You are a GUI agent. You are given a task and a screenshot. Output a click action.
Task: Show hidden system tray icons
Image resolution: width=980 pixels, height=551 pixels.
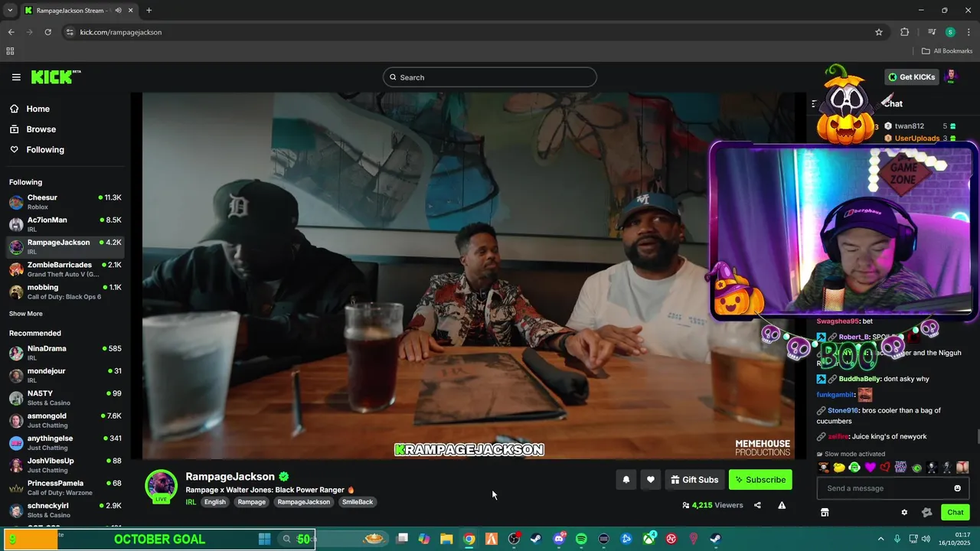(x=880, y=539)
